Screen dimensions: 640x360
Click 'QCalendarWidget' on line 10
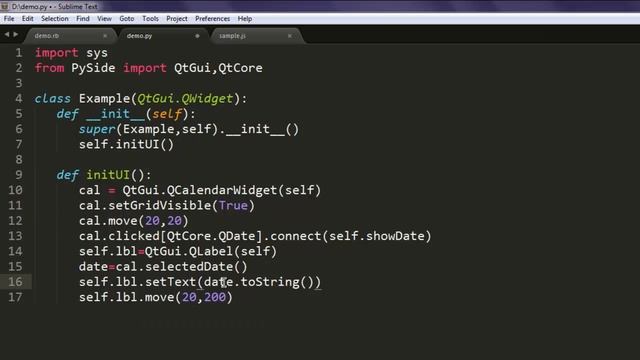[222, 190]
